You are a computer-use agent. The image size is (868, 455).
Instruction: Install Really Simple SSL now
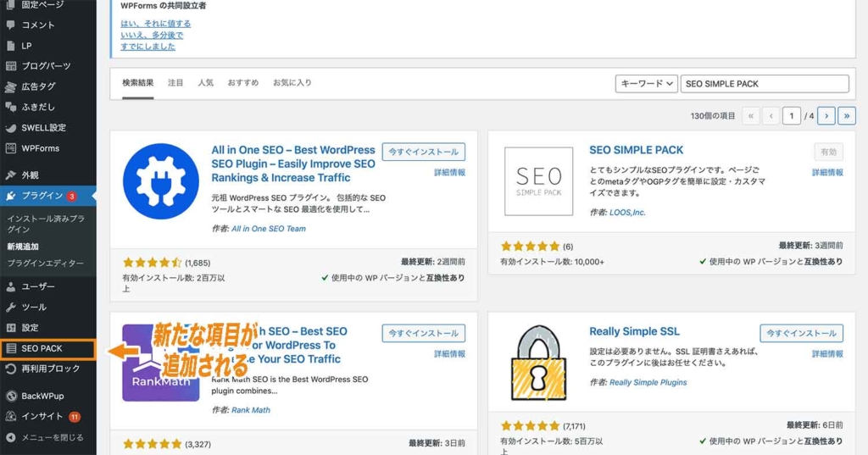(x=802, y=333)
